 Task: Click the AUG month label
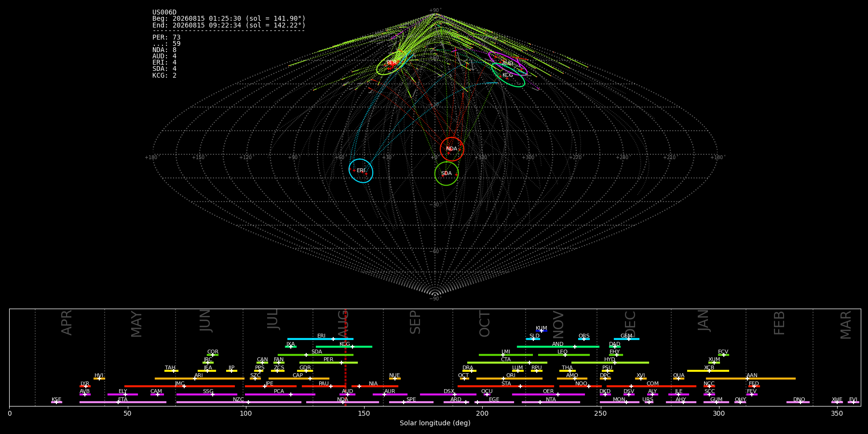tap(343, 324)
